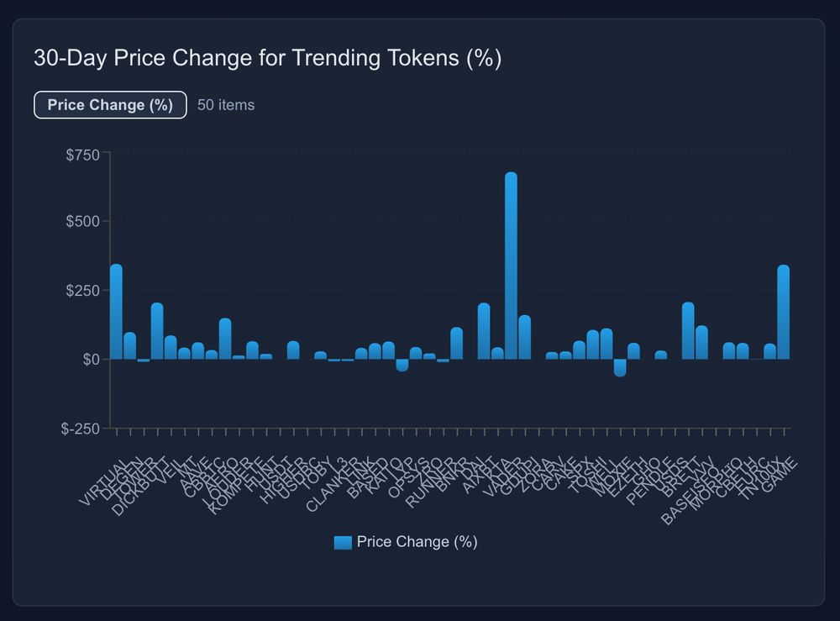
Task: Select the first VIRTUAL bar on the left
Action: pyautogui.click(x=116, y=312)
